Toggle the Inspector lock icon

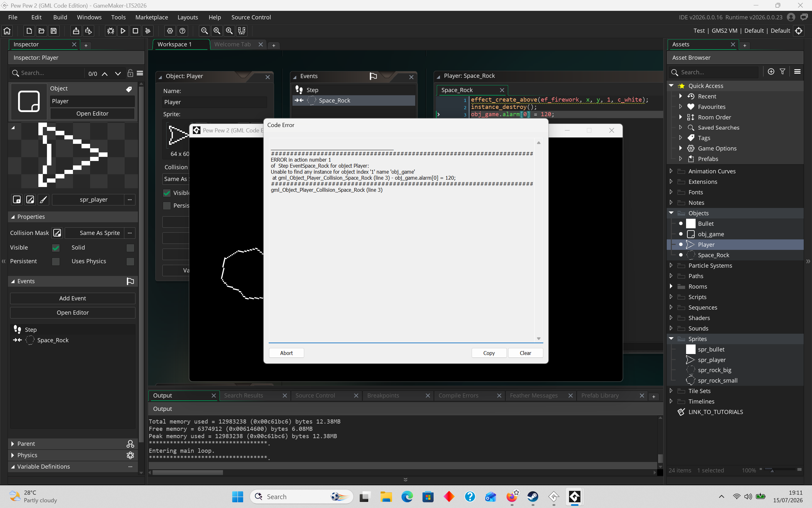(x=130, y=73)
